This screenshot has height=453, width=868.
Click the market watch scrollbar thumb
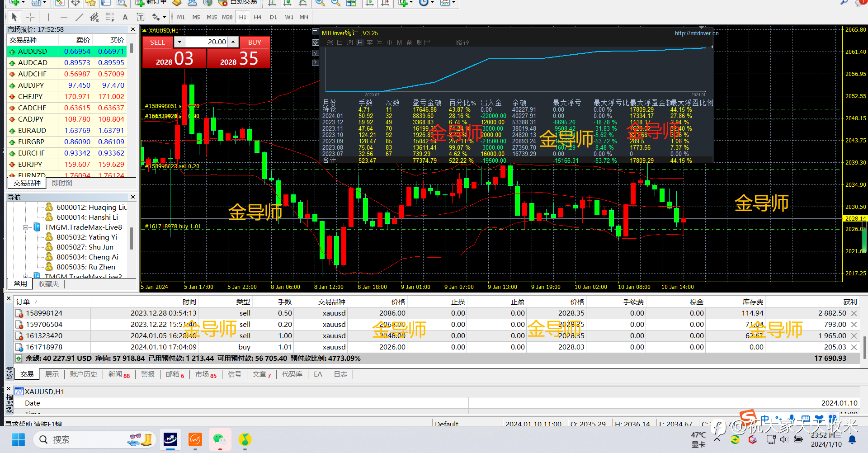click(132, 48)
